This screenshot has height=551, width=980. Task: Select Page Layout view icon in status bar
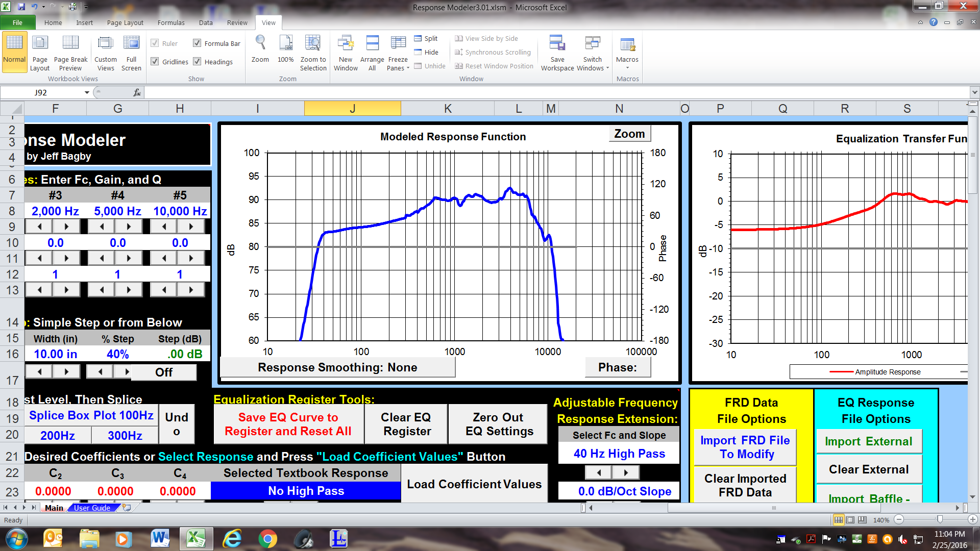click(850, 520)
